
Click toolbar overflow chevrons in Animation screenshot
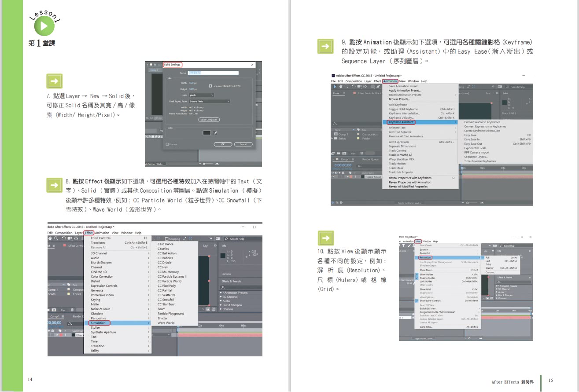pyautogui.click(x=493, y=87)
